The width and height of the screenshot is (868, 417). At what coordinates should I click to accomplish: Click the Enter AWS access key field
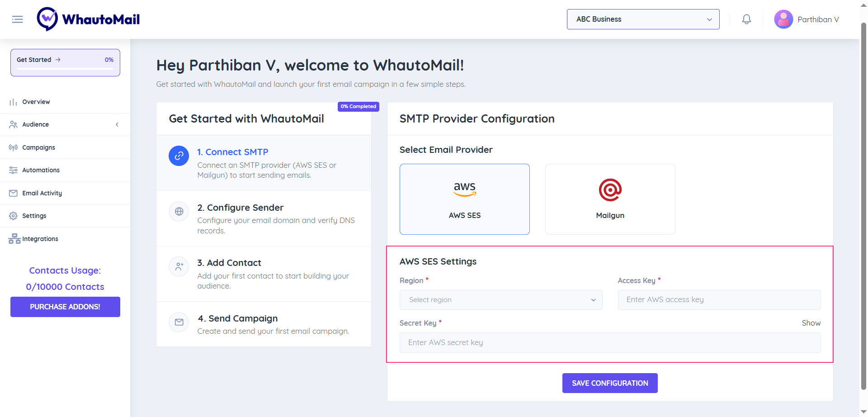[718, 299]
